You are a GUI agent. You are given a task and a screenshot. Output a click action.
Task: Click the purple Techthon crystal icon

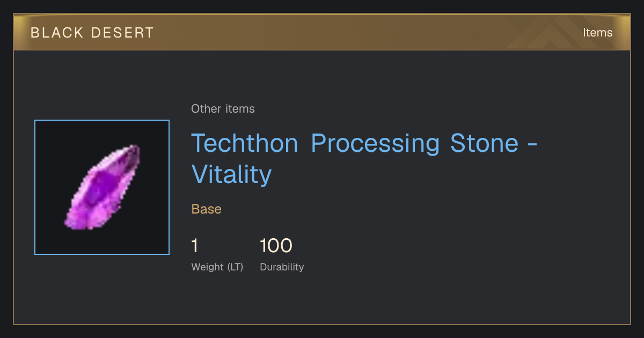pyautogui.click(x=102, y=187)
